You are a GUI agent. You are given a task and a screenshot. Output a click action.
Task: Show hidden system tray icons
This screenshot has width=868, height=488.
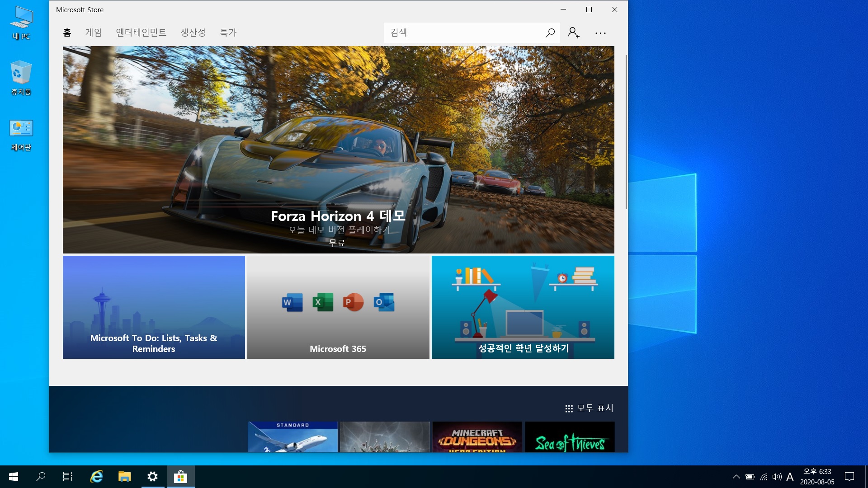click(x=736, y=477)
